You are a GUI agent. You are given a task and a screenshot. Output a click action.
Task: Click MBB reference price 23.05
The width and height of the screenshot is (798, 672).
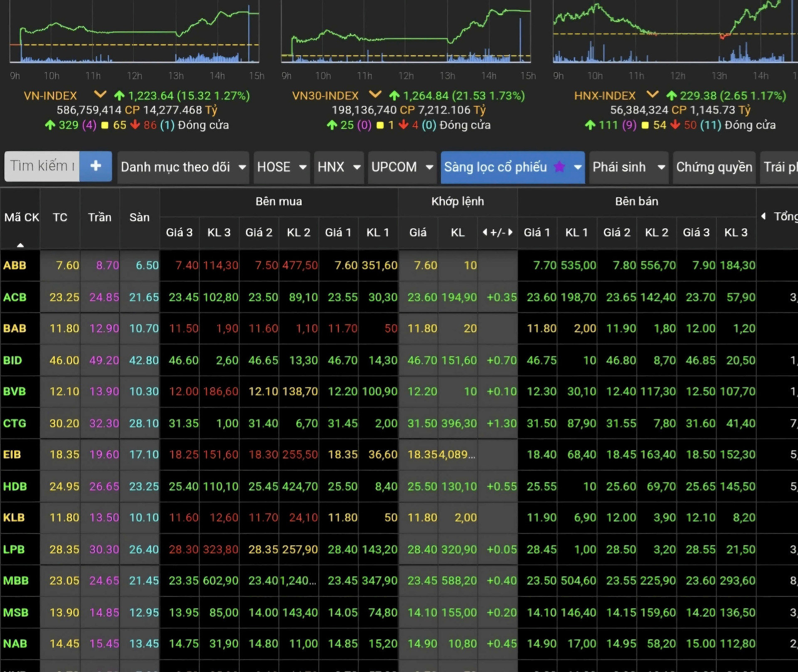pyautogui.click(x=64, y=581)
